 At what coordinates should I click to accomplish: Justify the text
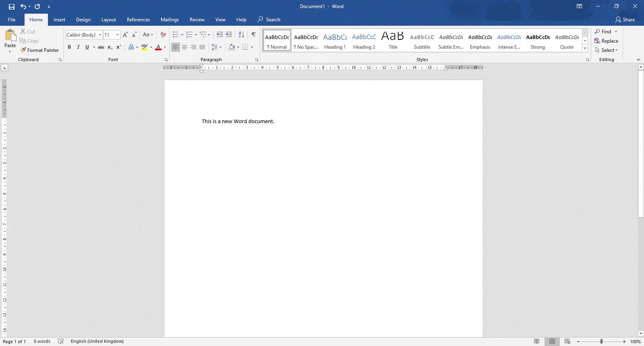[x=202, y=47]
